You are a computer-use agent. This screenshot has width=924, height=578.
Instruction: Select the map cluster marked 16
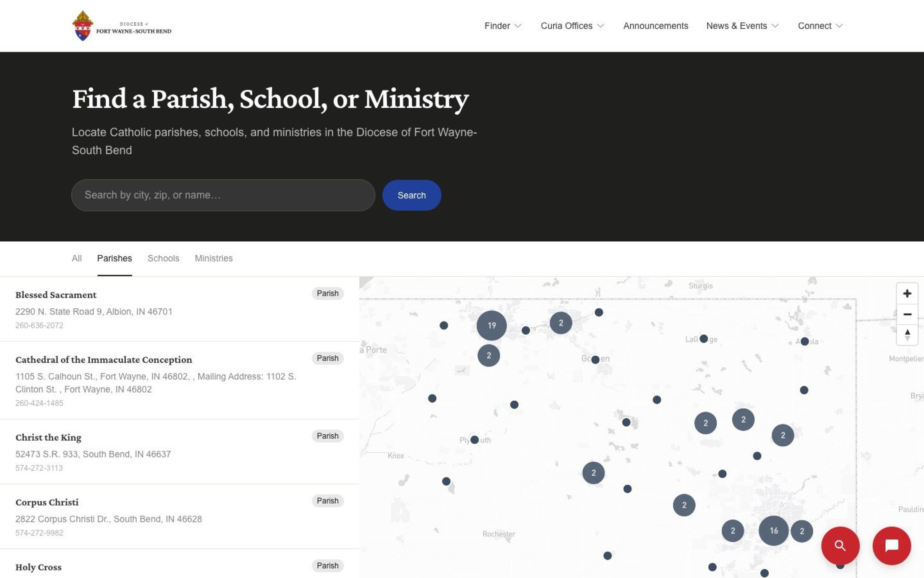click(774, 531)
